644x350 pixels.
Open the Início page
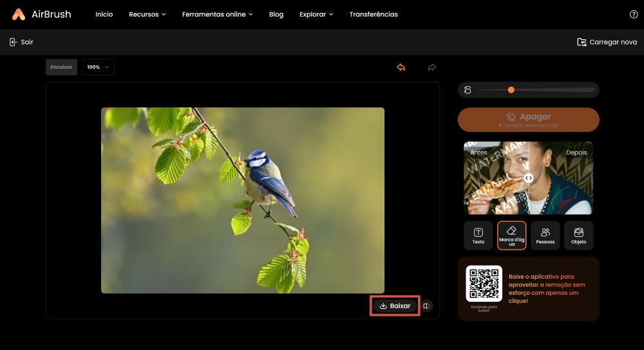pos(104,14)
